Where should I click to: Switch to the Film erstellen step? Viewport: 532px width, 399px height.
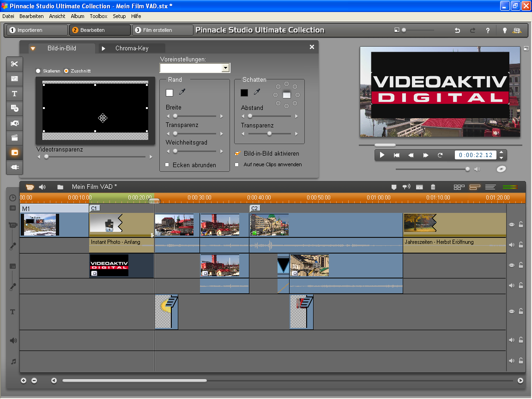[163, 30]
